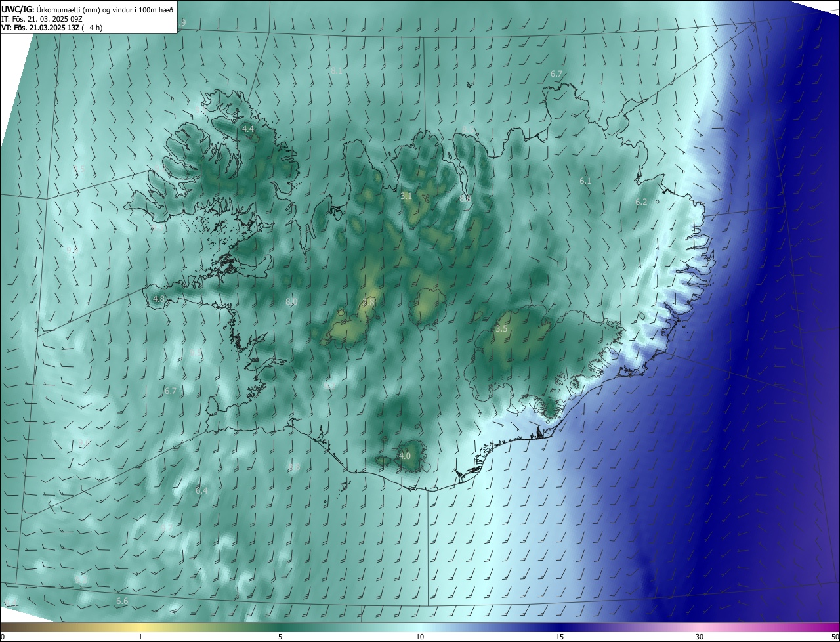Screen dimensions: 840x642
Task: Click the 8.0 value label on the map
Action: 291,301
